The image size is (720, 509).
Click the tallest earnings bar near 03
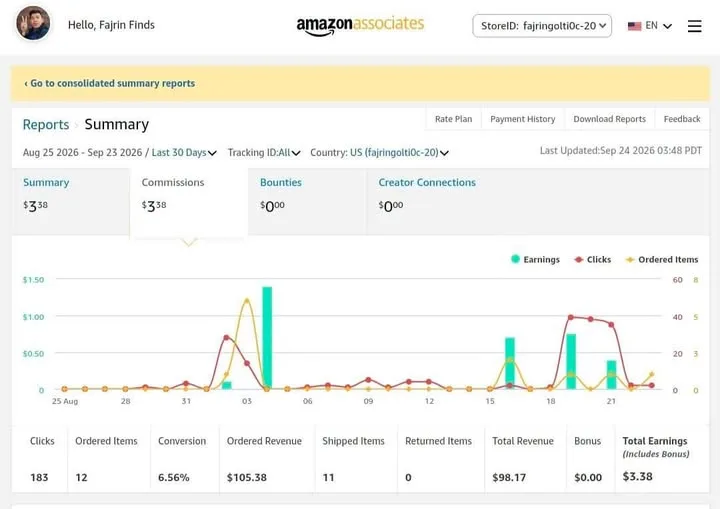point(267,338)
